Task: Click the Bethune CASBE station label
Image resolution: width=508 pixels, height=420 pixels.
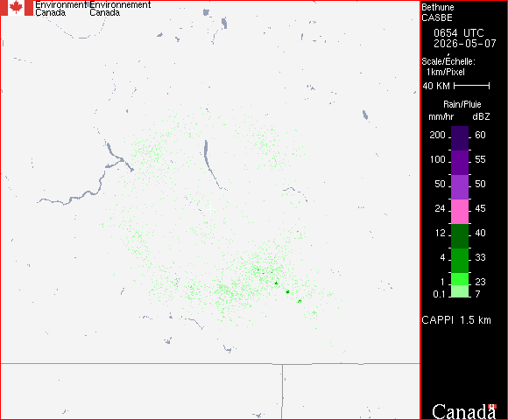Action: [x=438, y=12]
